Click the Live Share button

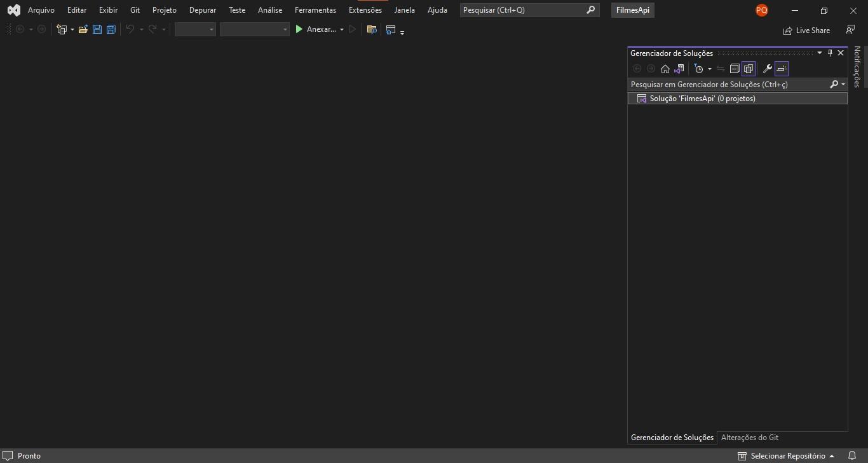point(807,30)
